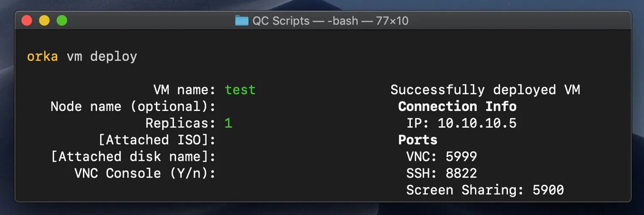Select the green VM name value test
The image size is (644, 215).
click(x=240, y=90)
